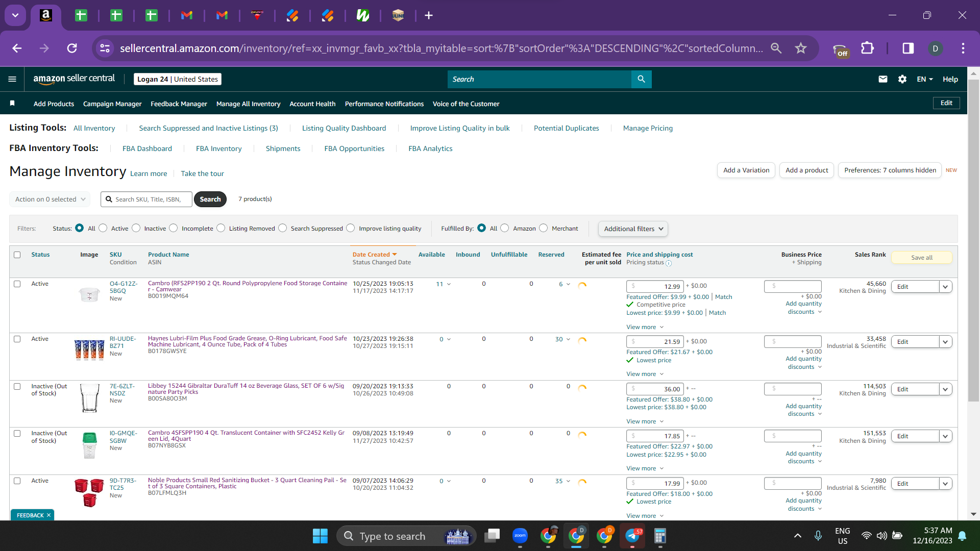Click the browser zoom magnifier icon in the address bar
The width and height of the screenshot is (980, 551).
tap(776, 48)
